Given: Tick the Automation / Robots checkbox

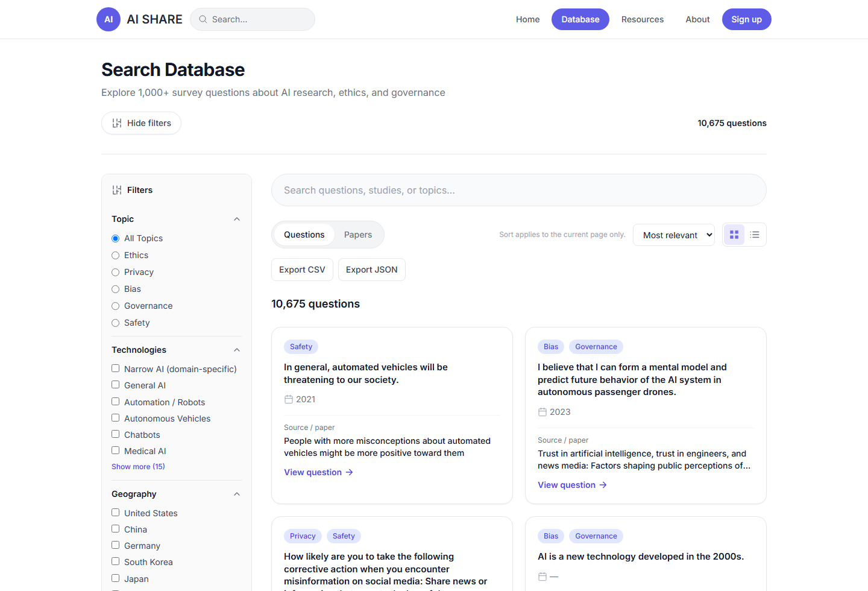Looking at the screenshot, I should pyautogui.click(x=116, y=402).
